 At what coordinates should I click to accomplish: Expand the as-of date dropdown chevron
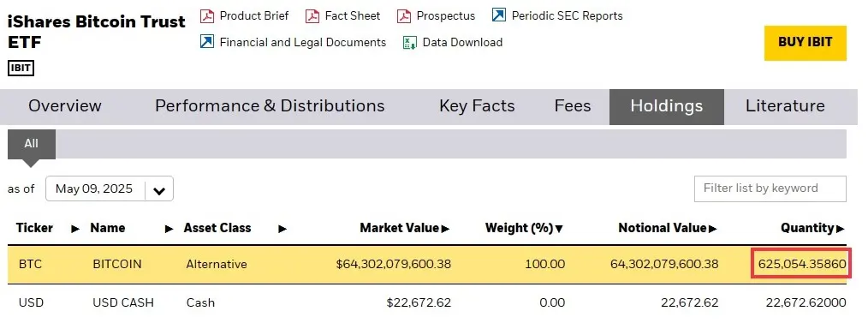click(x=159, y=191)
